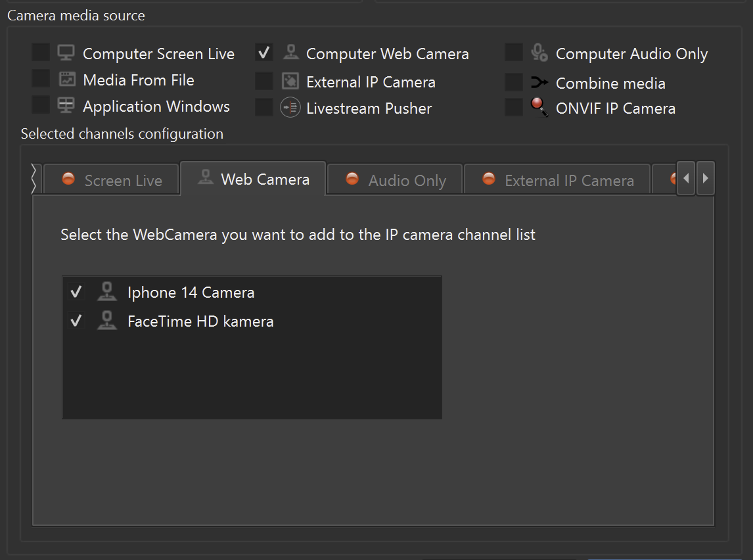
Task: Click the ONVIF IP Camera magnifier icon
Action: (539, 108)
